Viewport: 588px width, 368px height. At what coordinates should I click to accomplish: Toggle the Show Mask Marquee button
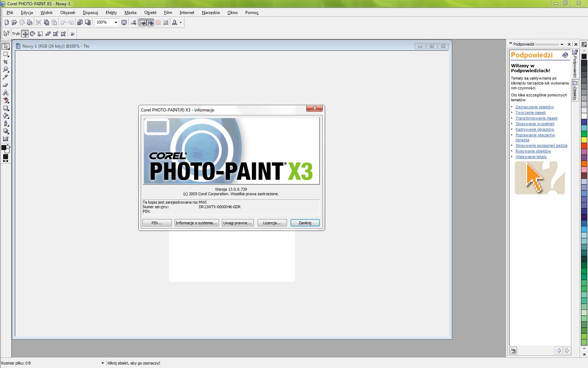point(142,22)
